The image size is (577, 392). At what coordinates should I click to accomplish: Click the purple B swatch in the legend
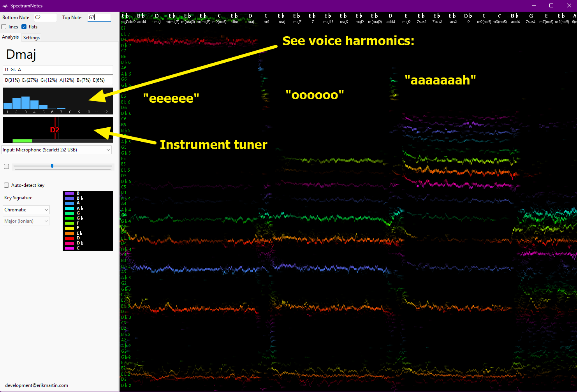[70, 193]
